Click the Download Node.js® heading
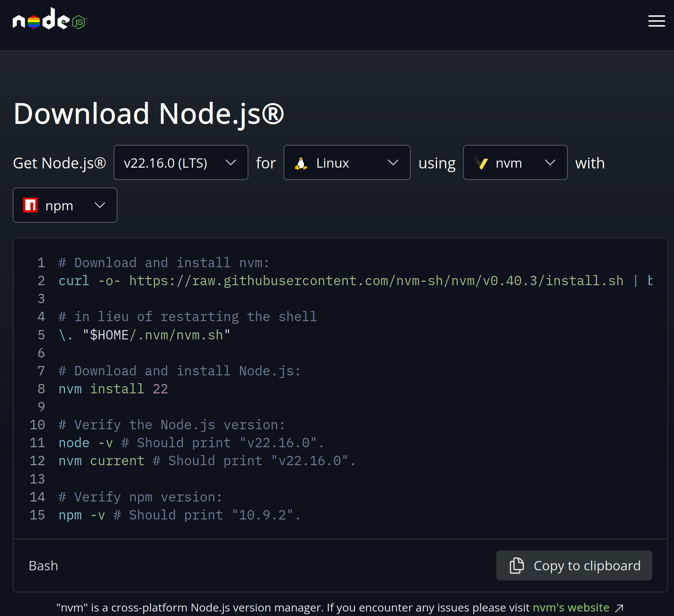The height and width of the screenshot is (616, 674). point(149,114)
